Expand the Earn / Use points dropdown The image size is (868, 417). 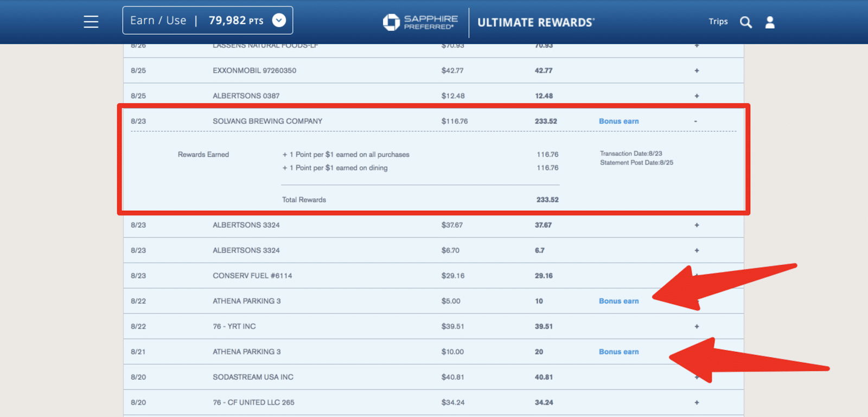tap(279, 21)
